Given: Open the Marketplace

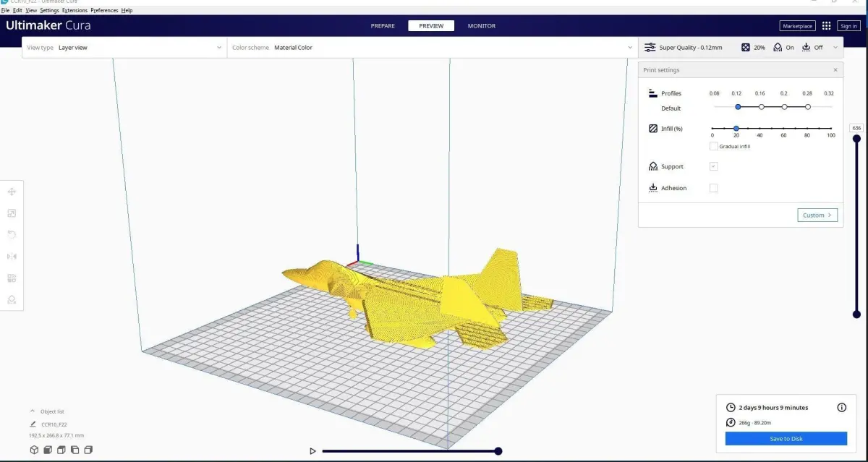Looking at the screenshot, I should point(798,26).
